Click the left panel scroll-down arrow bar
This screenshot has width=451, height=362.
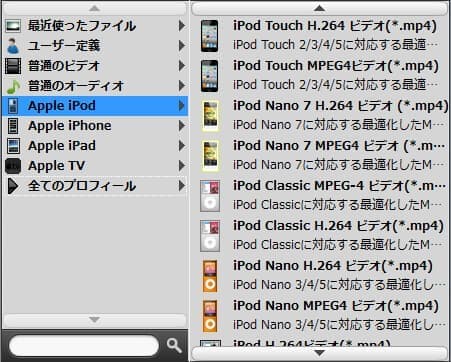coord(95,320)
